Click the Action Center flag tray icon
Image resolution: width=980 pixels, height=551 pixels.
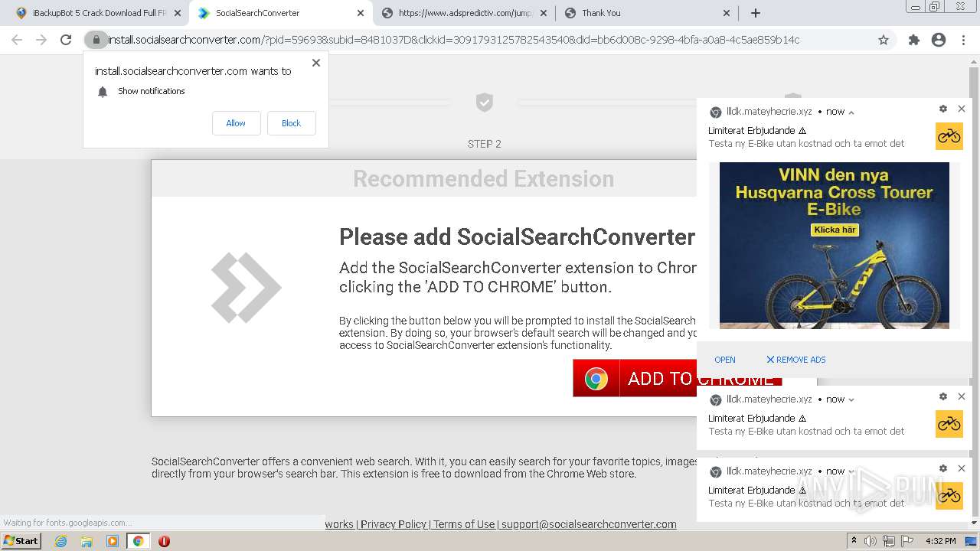(x=907, y=541)
